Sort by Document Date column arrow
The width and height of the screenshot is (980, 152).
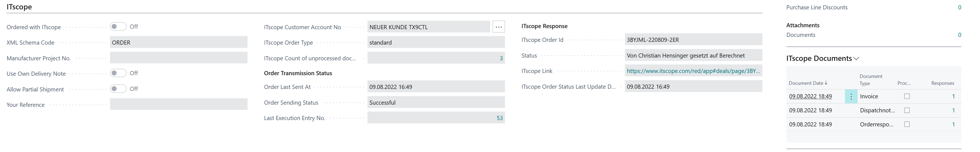pyautogui.click(x=825, y=83)
